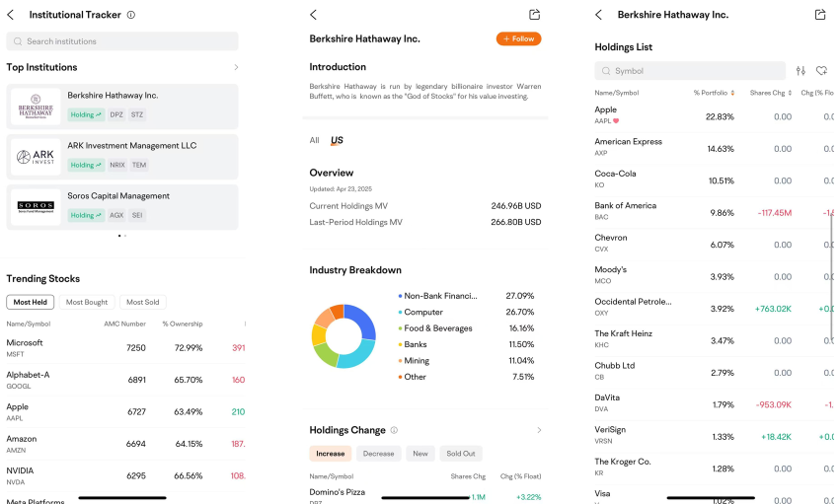Open Soros Capital Management card
The image size is (839, 504).
pos(122,207)
